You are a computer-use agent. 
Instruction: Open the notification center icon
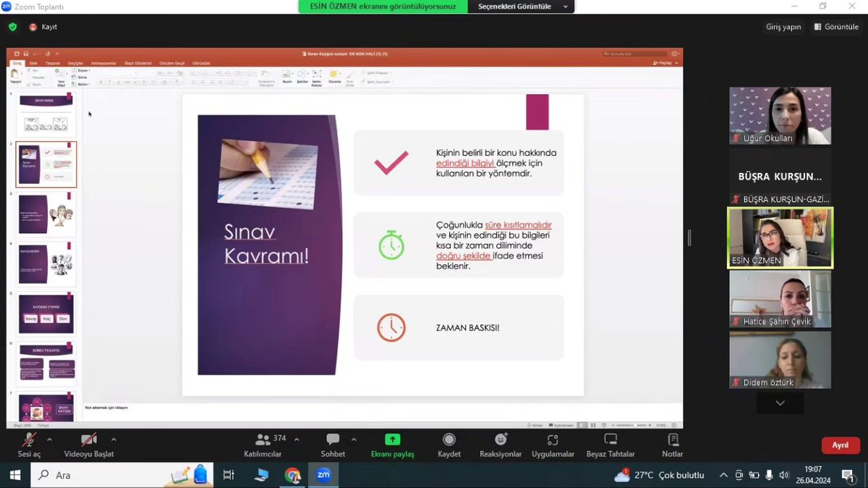[848, 476]
